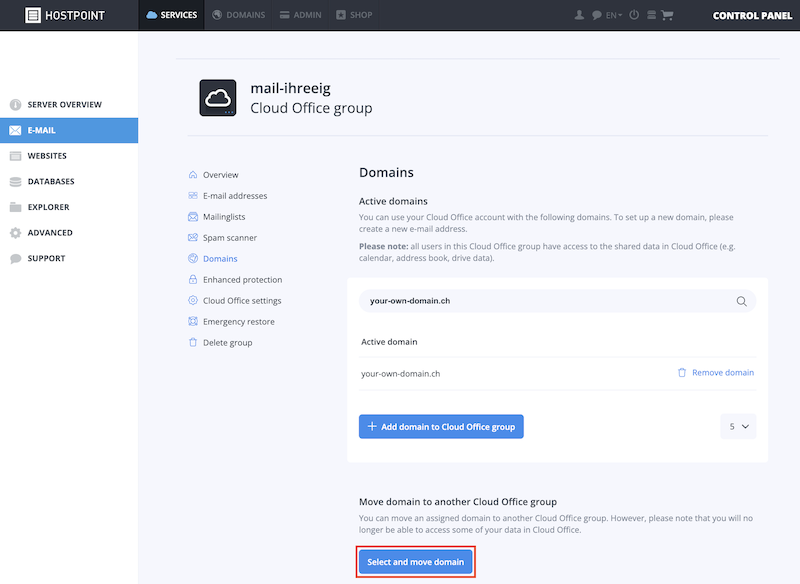
Task: Click the Hostpoint logo
Action: click(65, 15)
